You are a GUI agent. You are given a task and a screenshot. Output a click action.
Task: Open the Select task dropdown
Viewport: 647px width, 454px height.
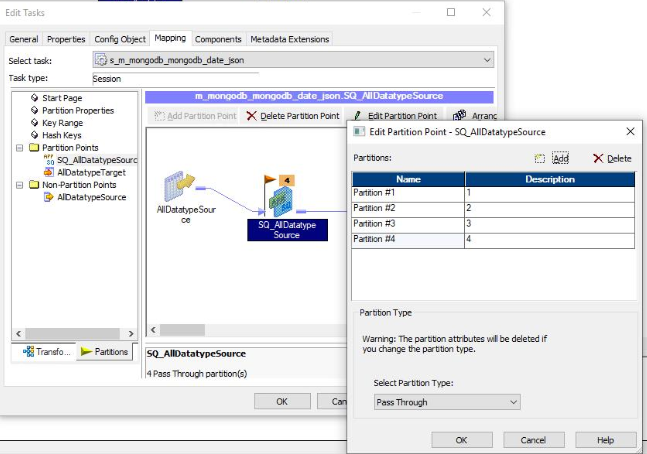(x=293, y=61)
